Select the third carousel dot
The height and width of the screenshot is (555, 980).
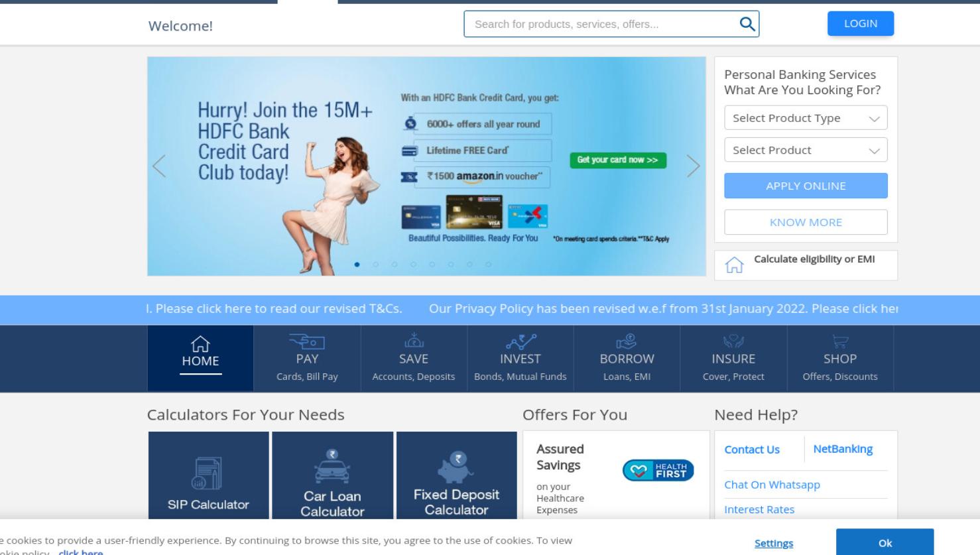click(x=394, y=265)
